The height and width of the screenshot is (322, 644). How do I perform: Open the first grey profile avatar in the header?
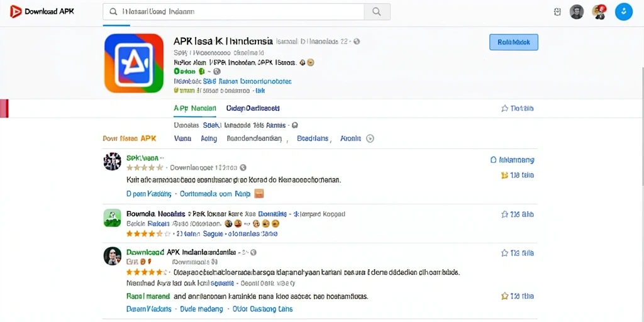coord(577,12)
